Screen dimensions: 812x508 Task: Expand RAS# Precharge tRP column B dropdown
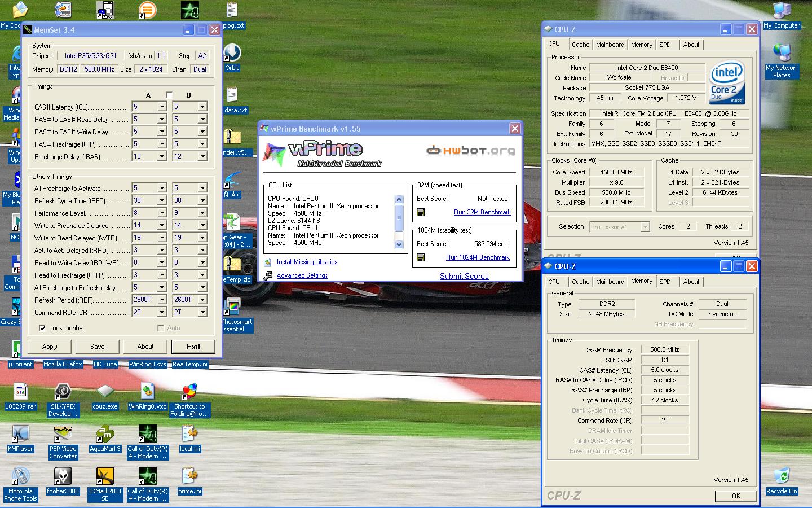[x=202, y=144]
